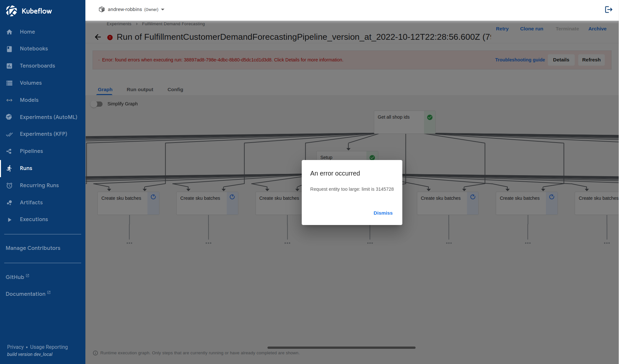Viewport: 619px width, 364px height.
Task: Open Documentation external link icon
Action: pyautogui.click(x=49, y=293)
